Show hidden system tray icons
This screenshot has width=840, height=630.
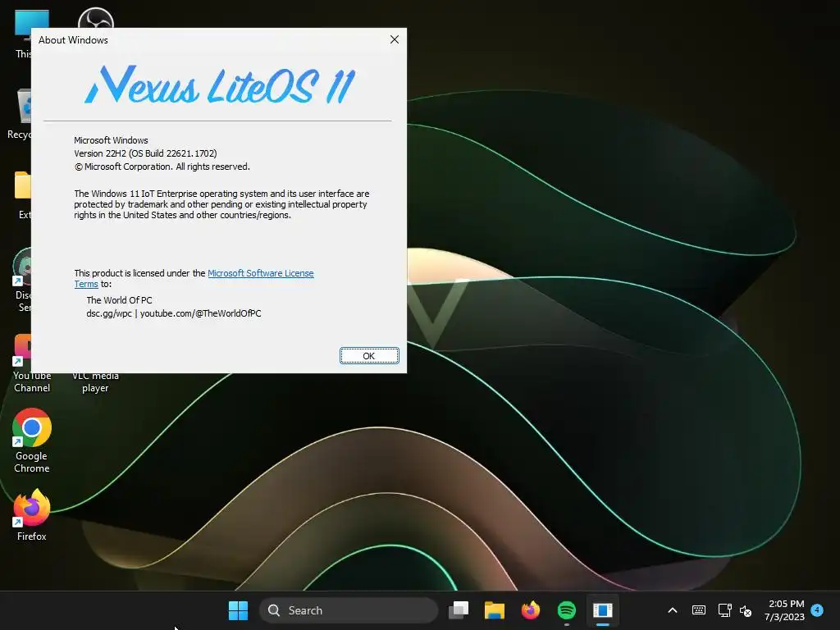(673, 610)
